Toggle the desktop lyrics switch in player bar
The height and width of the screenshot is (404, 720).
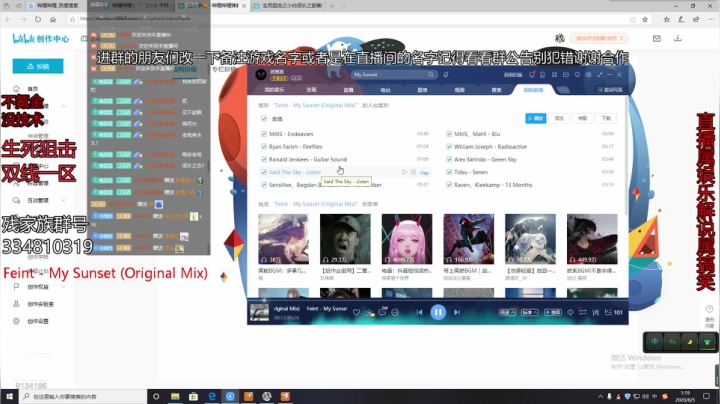pyautogui.click(x=553, y=312)
